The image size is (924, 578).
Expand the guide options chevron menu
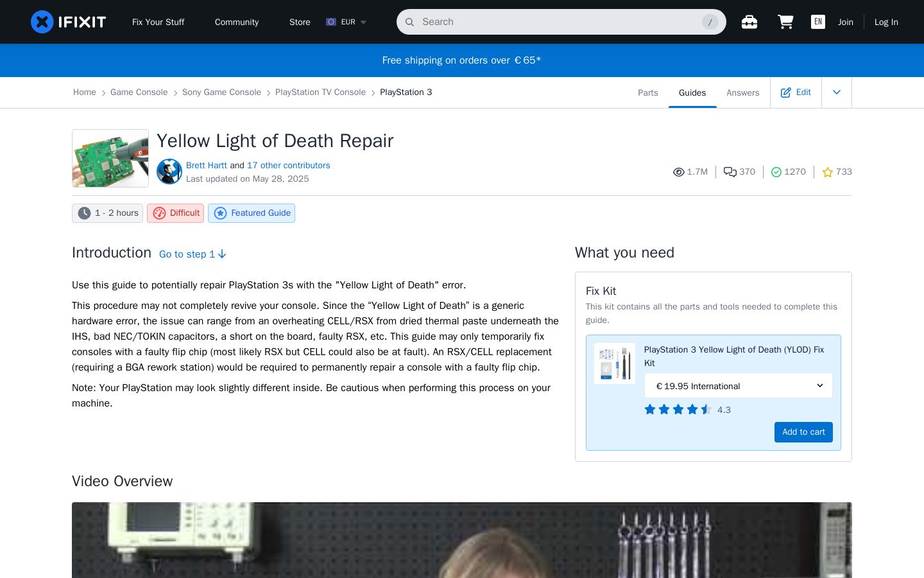click(x=837, y=92)
